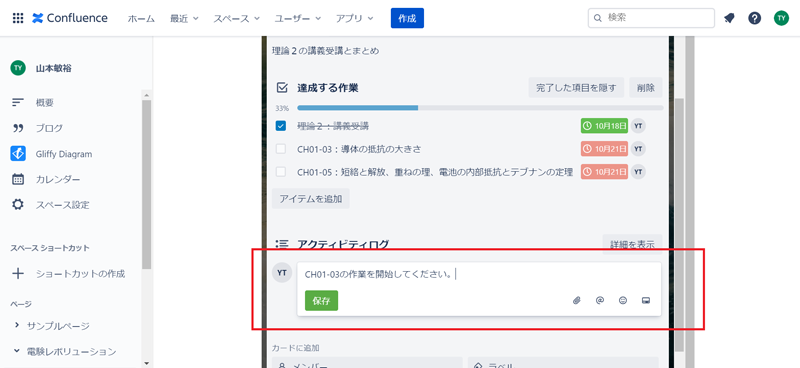Check the CH01-05 短絡と解放 checkbox
Viewport: 800px width, 368px height.
coord(281,172)
